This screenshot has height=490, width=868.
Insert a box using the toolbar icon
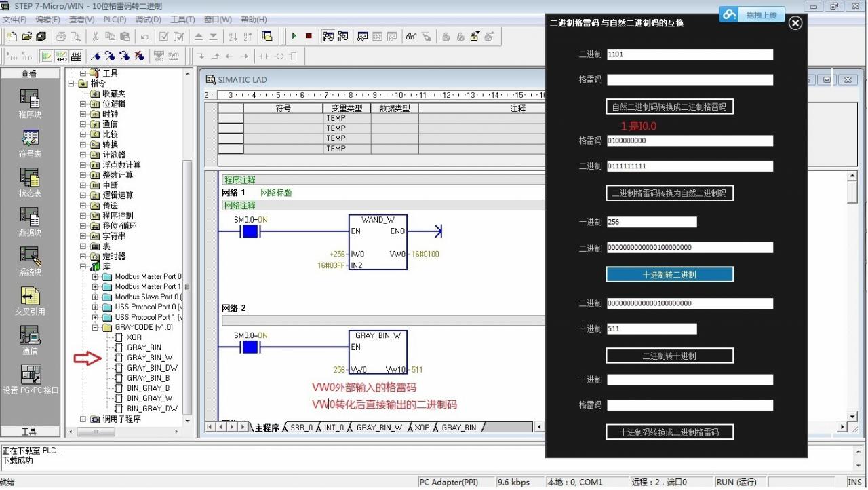pos(293,56)
